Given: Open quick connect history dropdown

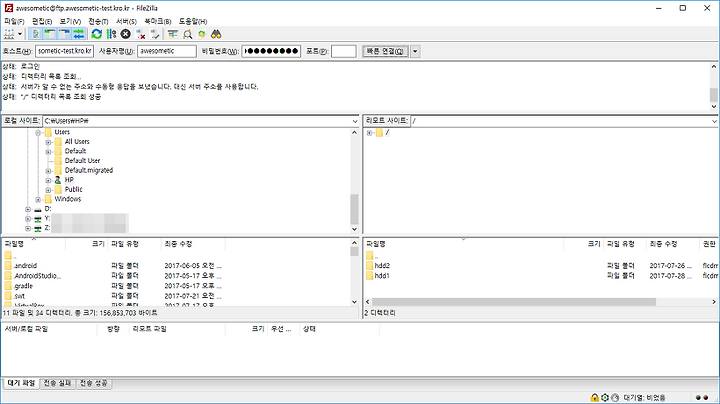Looking at the screenshot, I should pyautogui.click(x=415, y=51).
